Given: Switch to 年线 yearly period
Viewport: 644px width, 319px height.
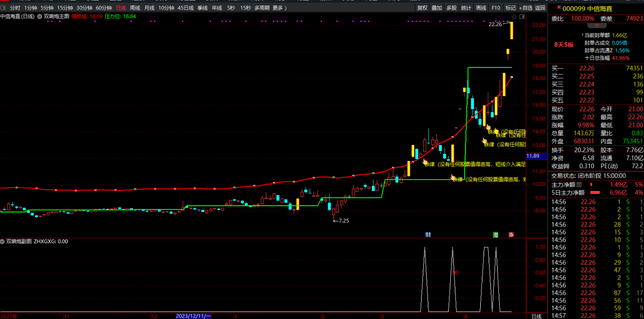Looking at the screenshot, I should click(217, 8).
